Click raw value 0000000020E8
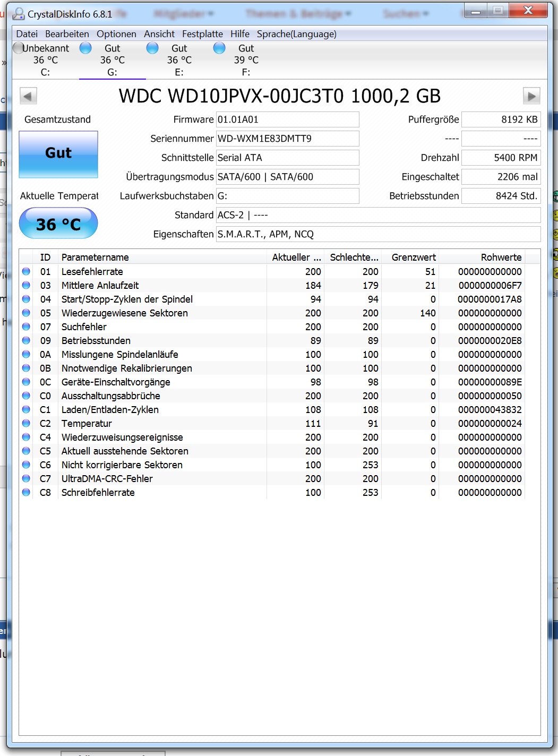The width and height of the screenshot is (558, 756). click(x=490, y=340)
